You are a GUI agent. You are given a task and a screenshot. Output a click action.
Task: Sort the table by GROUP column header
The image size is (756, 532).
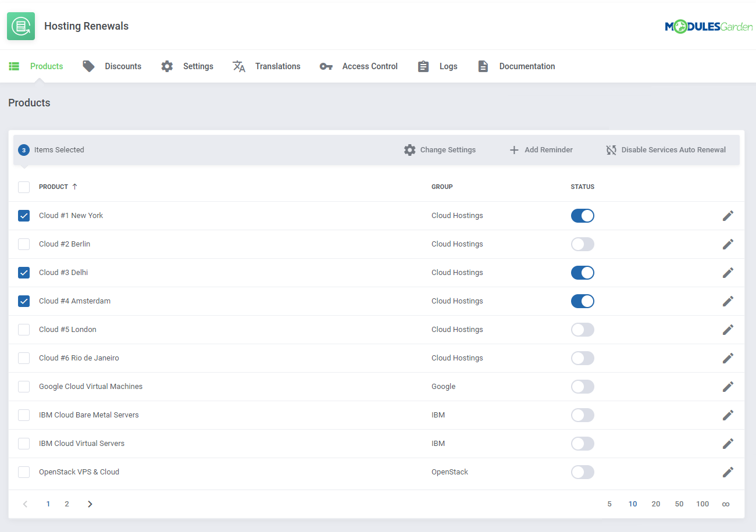point(442,187)
